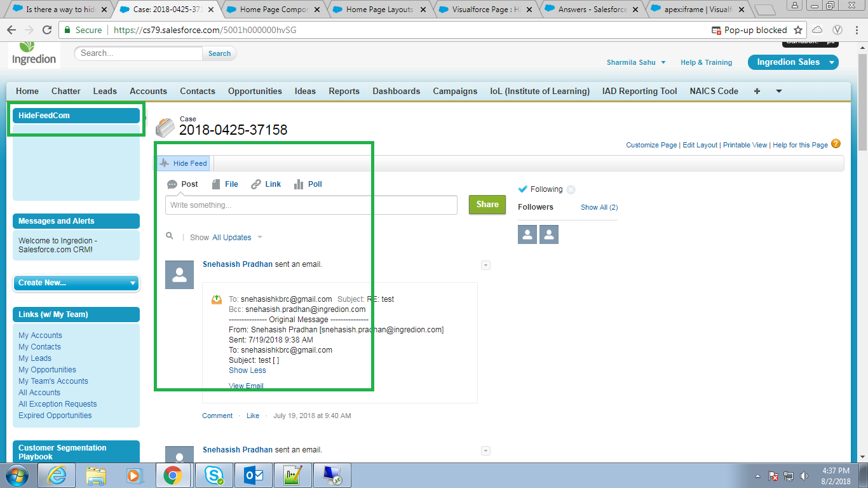Choose the Post publisher action
Image resolution: width=868 pixels, height=488 pixels.
tap(183, 184)
